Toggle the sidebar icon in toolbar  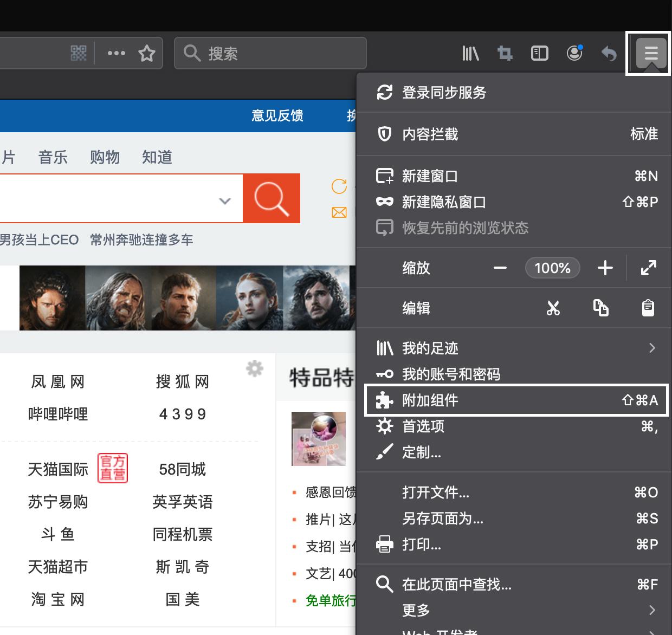[x=539, y=53]
